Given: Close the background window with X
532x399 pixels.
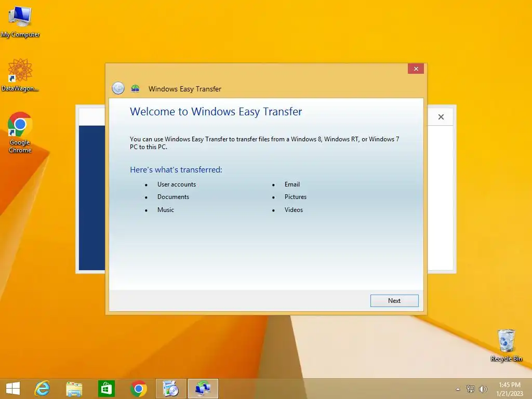Looking at the screenshot, I should [441, 117].
